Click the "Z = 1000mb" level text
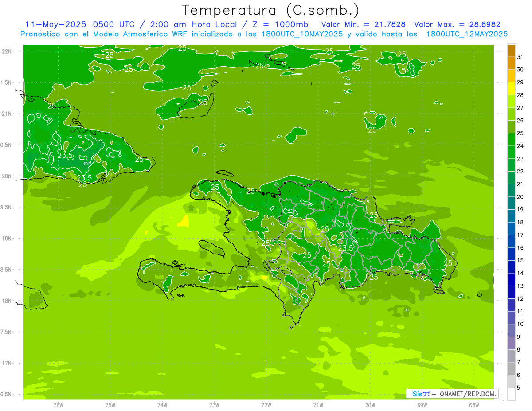The height and width of the screenshot is (411, 532). pos(280,24)
